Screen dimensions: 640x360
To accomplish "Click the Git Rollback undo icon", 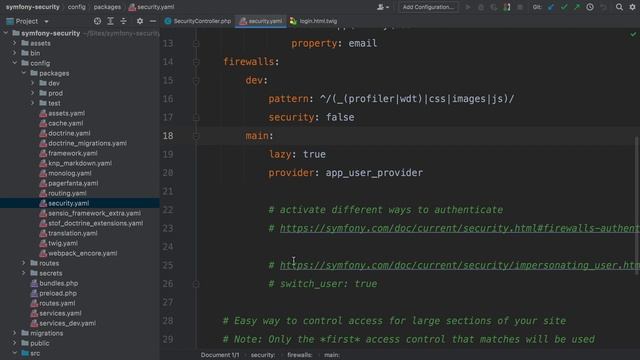I will click(x=603, y=7).
